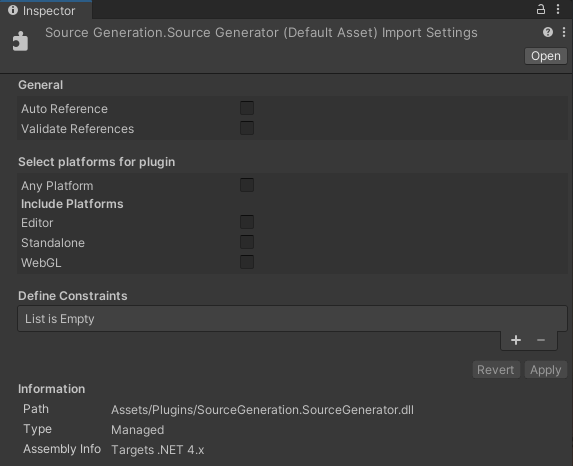Click the 'General' section heading
Viewport: 573px width, 466px height.
pos(41,85)
